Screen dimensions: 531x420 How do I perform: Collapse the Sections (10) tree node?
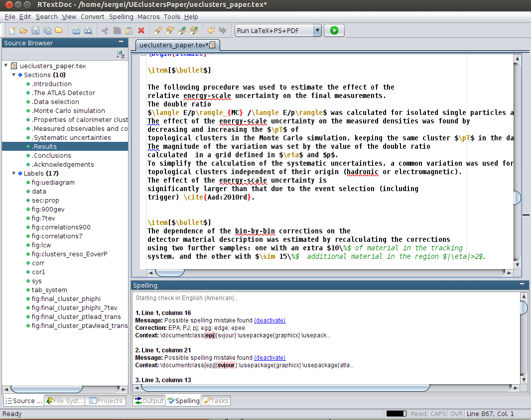pyautogui.click(x=13, y=75)
